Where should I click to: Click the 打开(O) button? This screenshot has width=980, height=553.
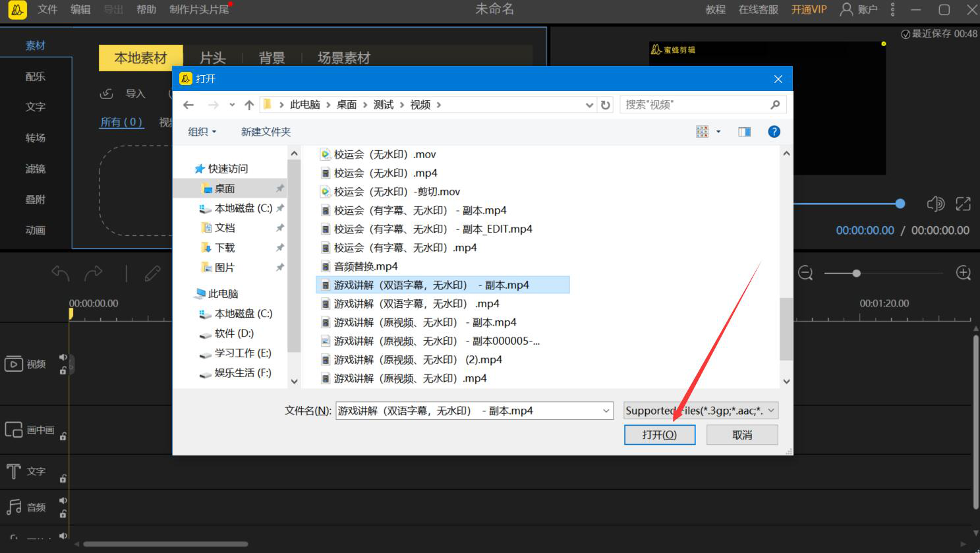click(x=660, y=435)
